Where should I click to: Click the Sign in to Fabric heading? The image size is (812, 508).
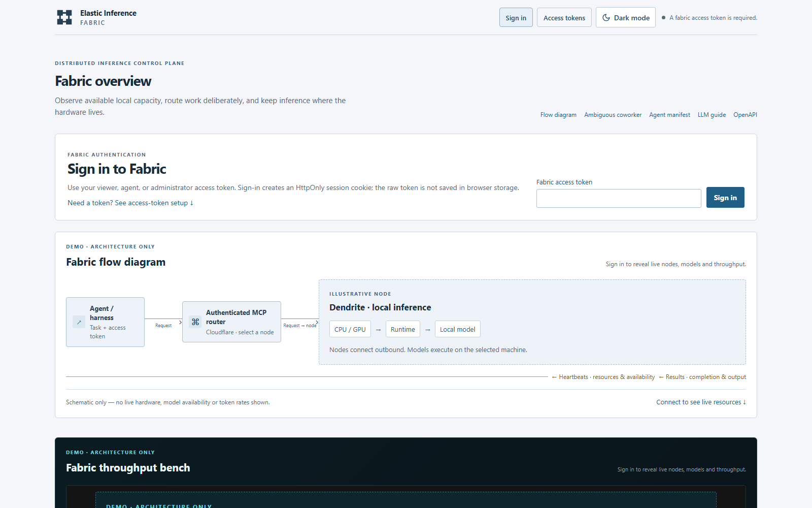click(117, 169)
